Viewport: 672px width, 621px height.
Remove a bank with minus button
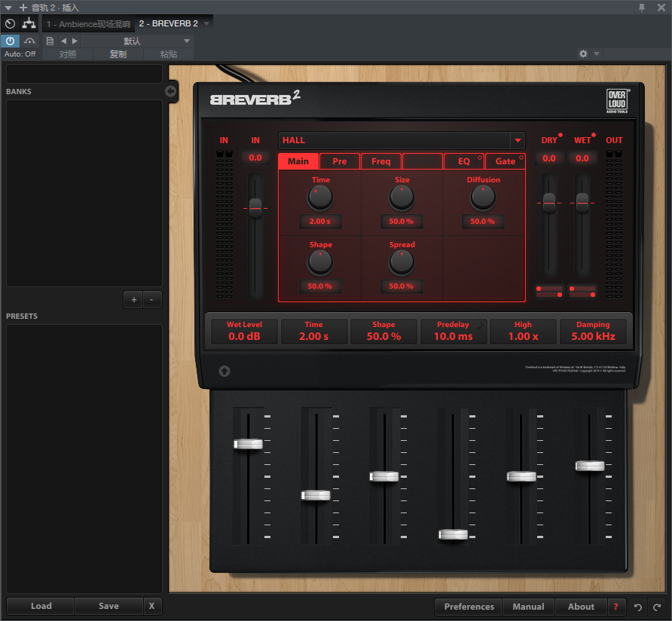(x=151, y=300)
